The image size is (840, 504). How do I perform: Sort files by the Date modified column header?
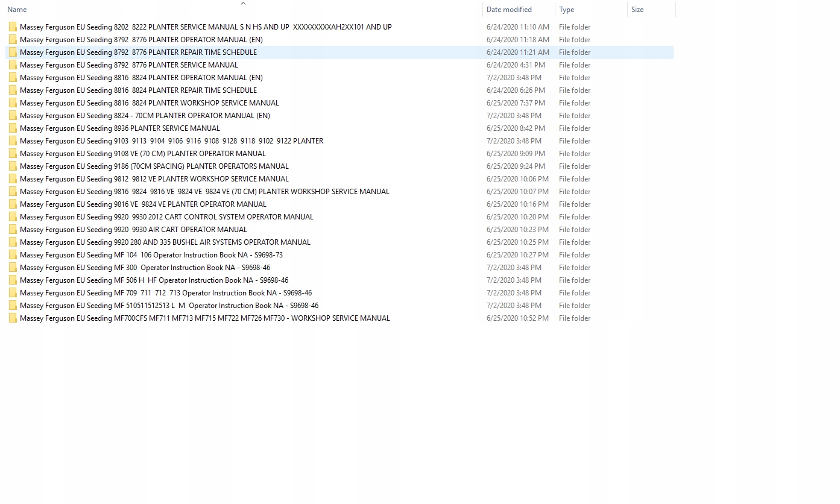point(509,10)
